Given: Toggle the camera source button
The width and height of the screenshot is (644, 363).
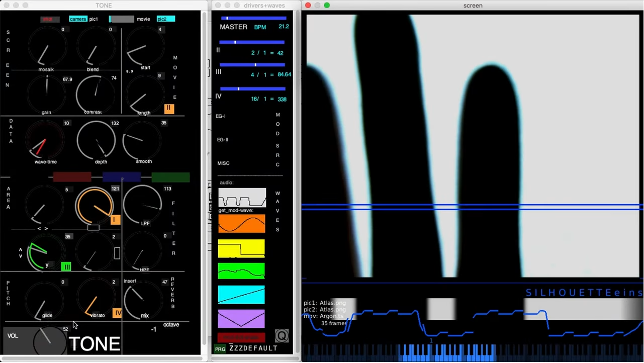Looking at the screenshot, I should point(77,19).
